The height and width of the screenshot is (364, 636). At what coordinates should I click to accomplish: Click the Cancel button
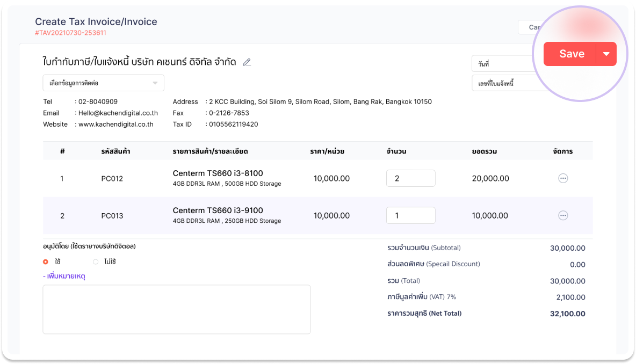pos(531,27)
